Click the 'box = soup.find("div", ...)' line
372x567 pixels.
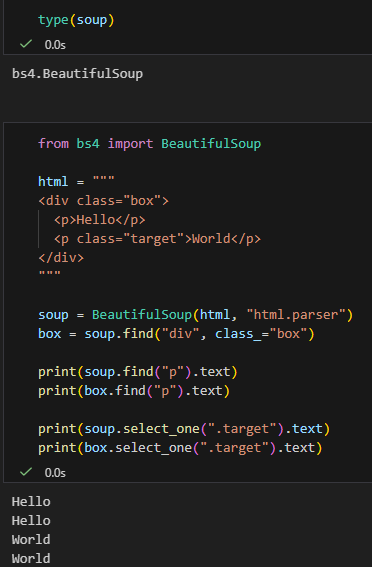176,334
